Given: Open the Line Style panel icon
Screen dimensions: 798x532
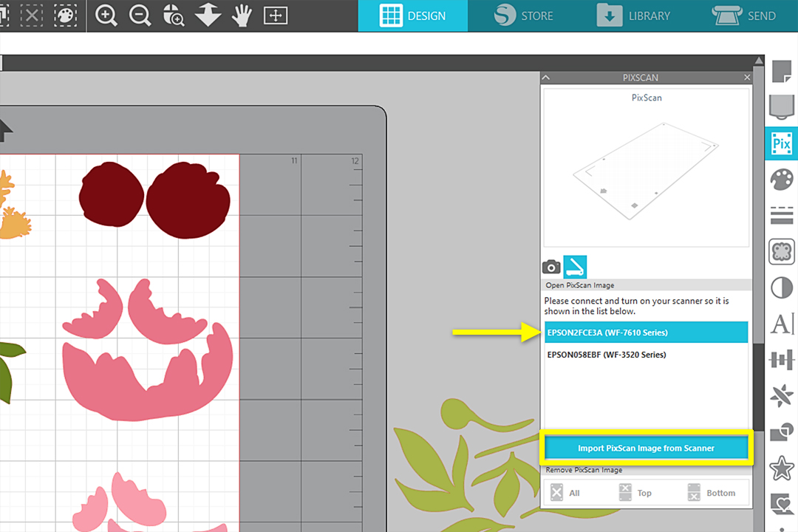Looking at the screenshot, I should (x=781, y=215).
